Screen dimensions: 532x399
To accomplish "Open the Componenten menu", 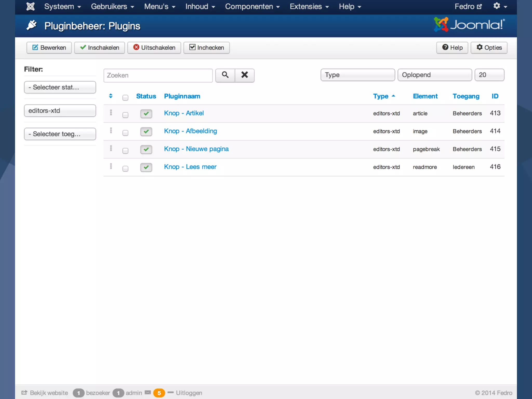I will 252,6.
